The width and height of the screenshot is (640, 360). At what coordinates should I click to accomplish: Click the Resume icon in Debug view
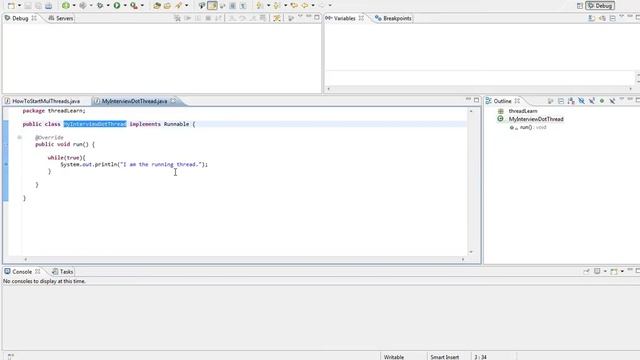point(187,18)
